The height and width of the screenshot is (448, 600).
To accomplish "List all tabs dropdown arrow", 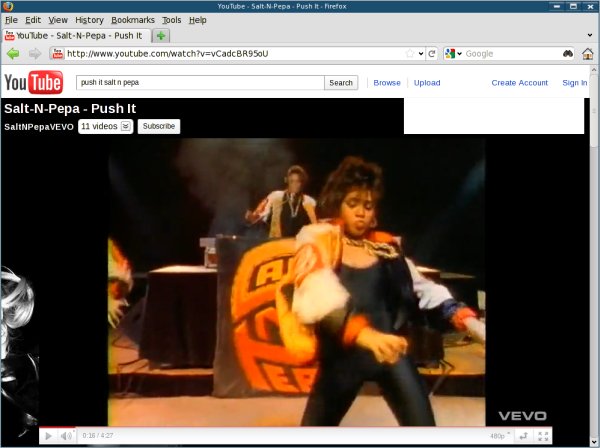I will pyautogui.click(x=590, y=35).
